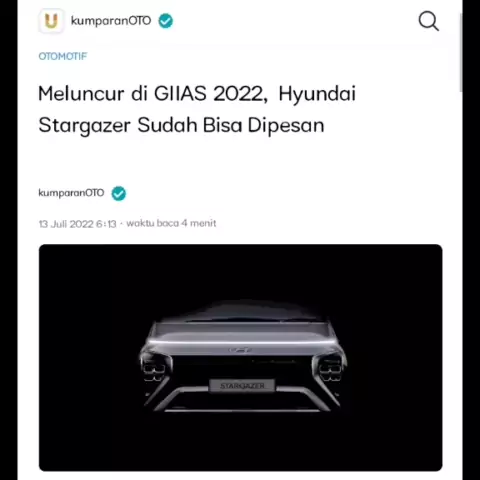Click the LED light strip across the hood
The height and width of the screenshot is (480, 480).
[x=240, y=342]
